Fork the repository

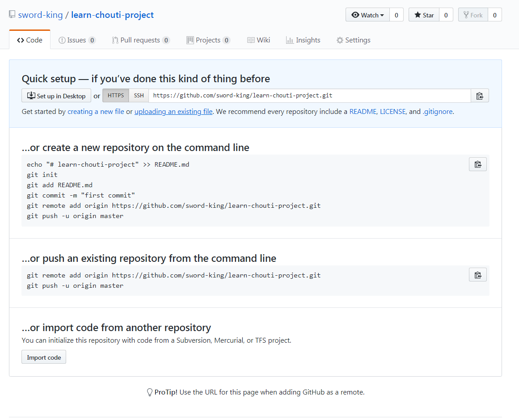[x=473, y=15]
